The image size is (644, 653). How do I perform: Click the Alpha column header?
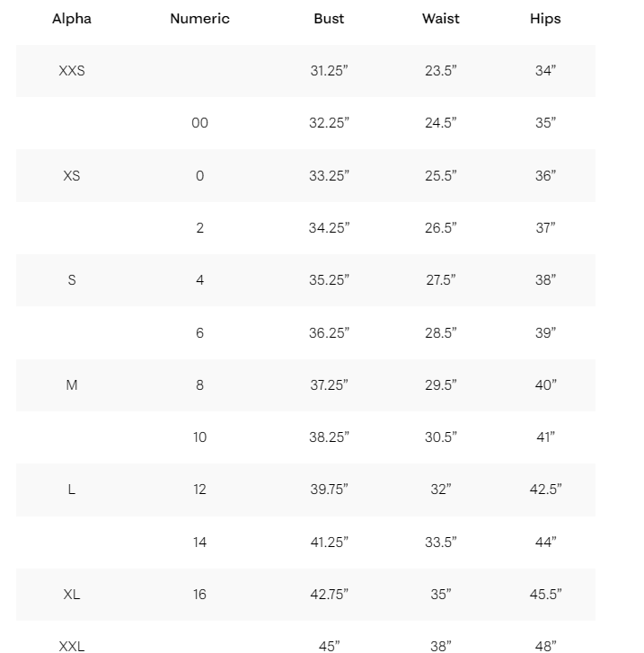[72, 19]
